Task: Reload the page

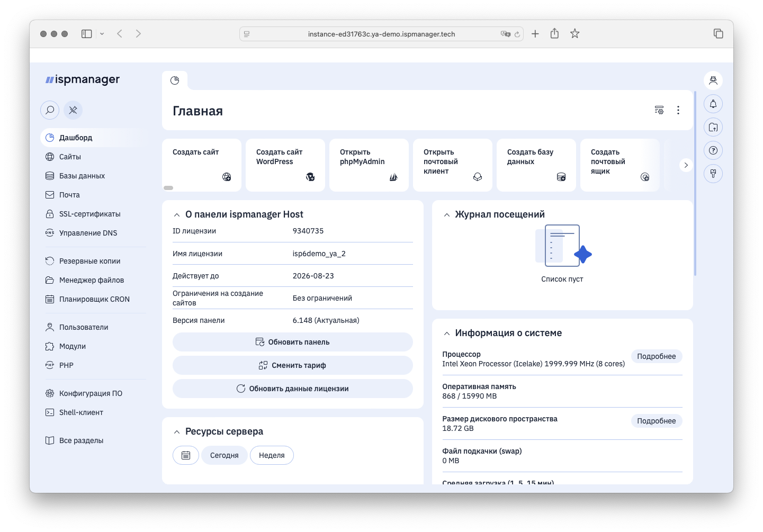Action: pos(517,34)
